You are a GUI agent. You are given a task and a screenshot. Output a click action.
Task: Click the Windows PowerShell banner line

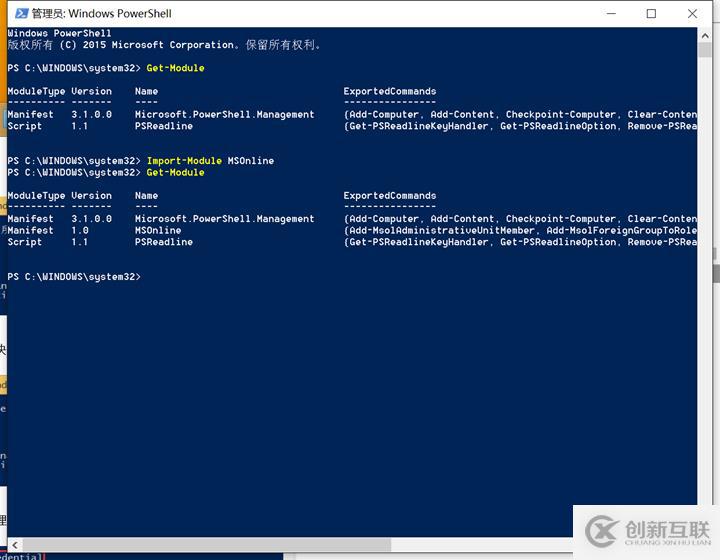[x=59, y=33]
